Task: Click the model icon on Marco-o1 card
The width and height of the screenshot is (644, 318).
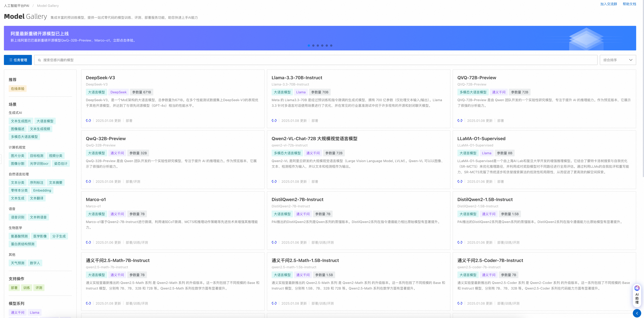Action: (88, 243)
